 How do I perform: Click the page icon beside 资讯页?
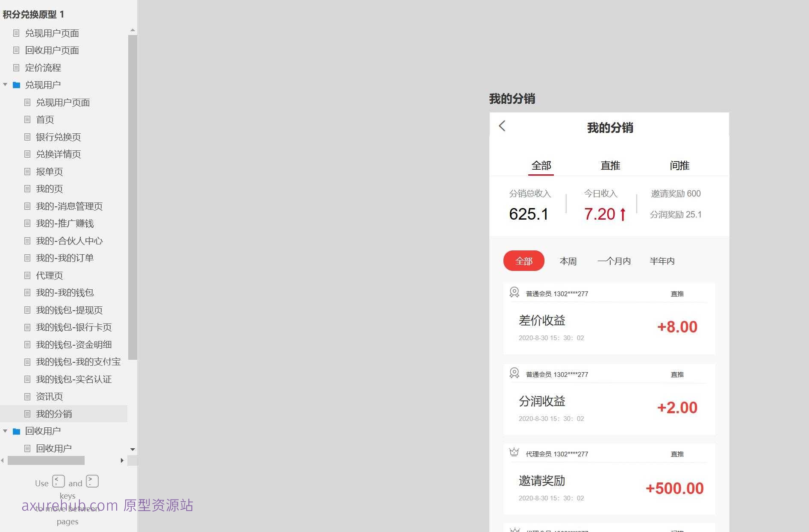[27, 397]
